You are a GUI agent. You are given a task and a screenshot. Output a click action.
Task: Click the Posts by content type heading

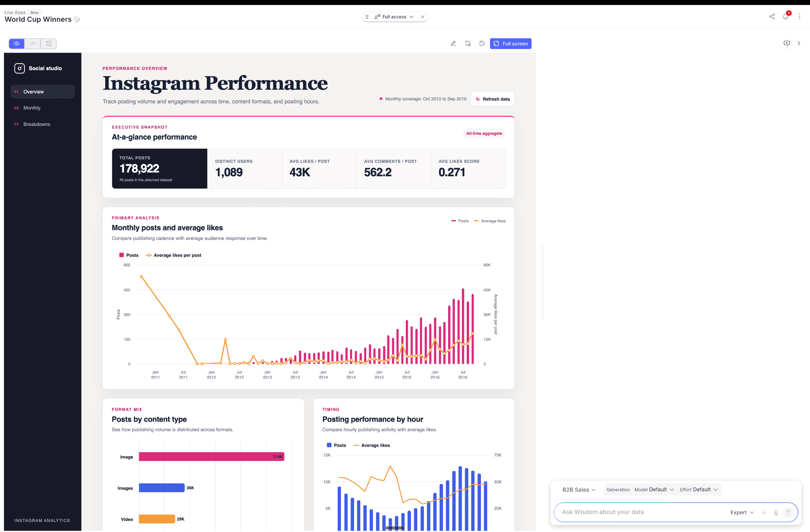[149, 419]
